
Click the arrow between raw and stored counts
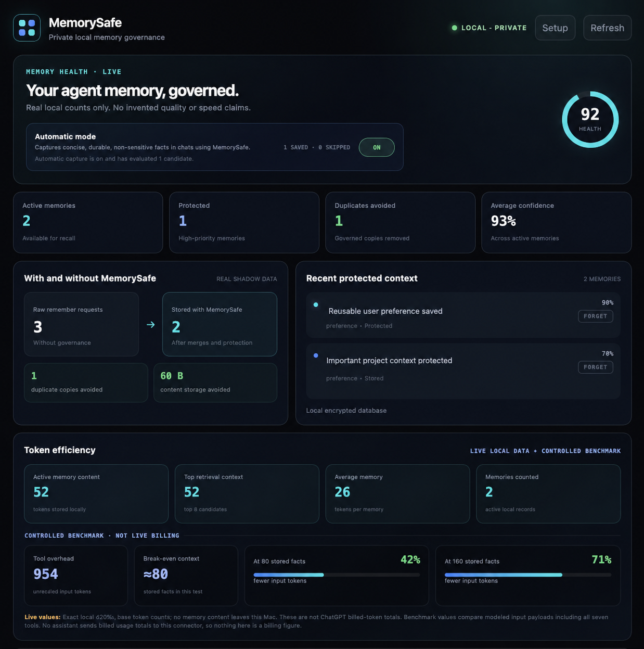pos(151,325)
